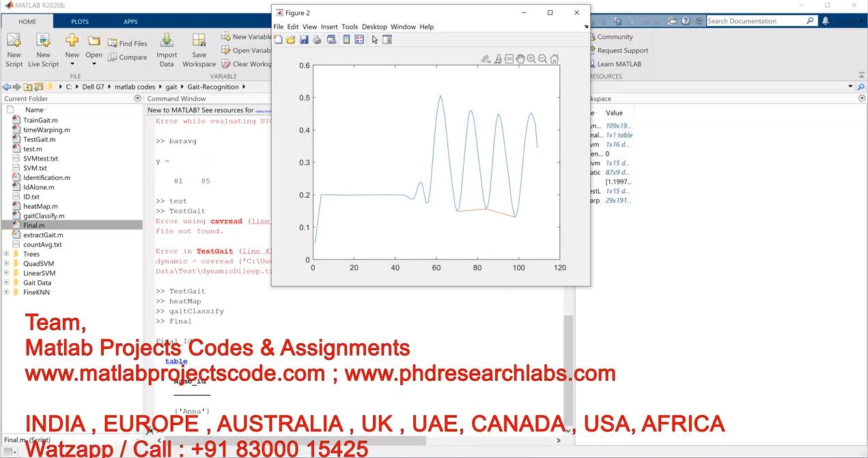Screen dimensions: 868x458
Task: Go up one folder level icon
Action: [28, 87]
